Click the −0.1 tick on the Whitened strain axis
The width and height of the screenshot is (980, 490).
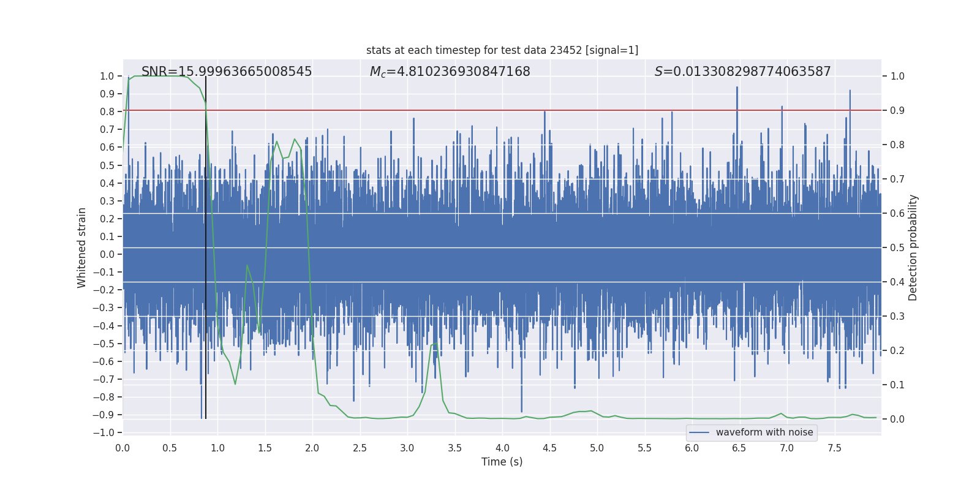point(104,273)
